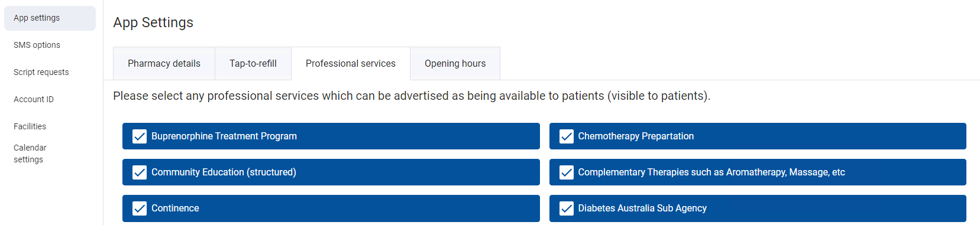This screenshot has height=225, width=980.
Task: Open the Opening hours tab
Action: tap(455, 63)
